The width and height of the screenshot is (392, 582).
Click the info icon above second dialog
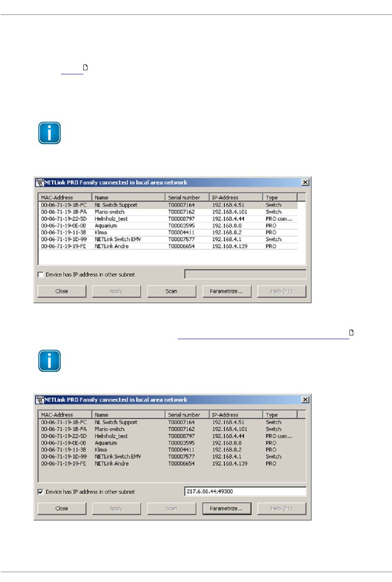50,361
